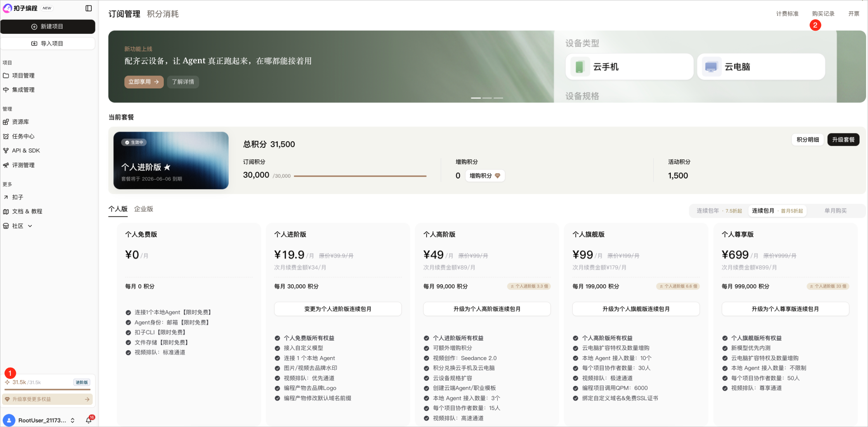Open 集成管理 in the sidebar
868x427 pixels.
pyautogui.click(x=23, y=90)
